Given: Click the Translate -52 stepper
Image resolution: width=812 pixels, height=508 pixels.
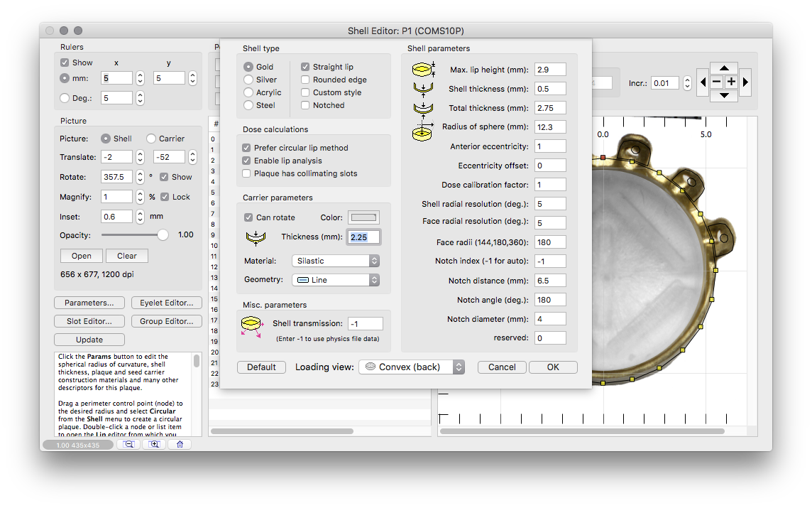Looking at the screenshot, I should [x=192, y=157].
